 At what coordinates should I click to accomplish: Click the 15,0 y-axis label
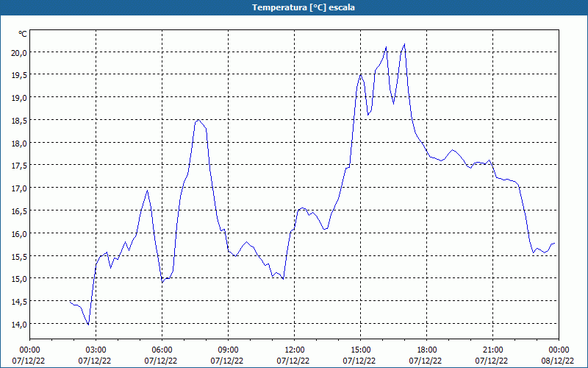[x=20, y=279]
